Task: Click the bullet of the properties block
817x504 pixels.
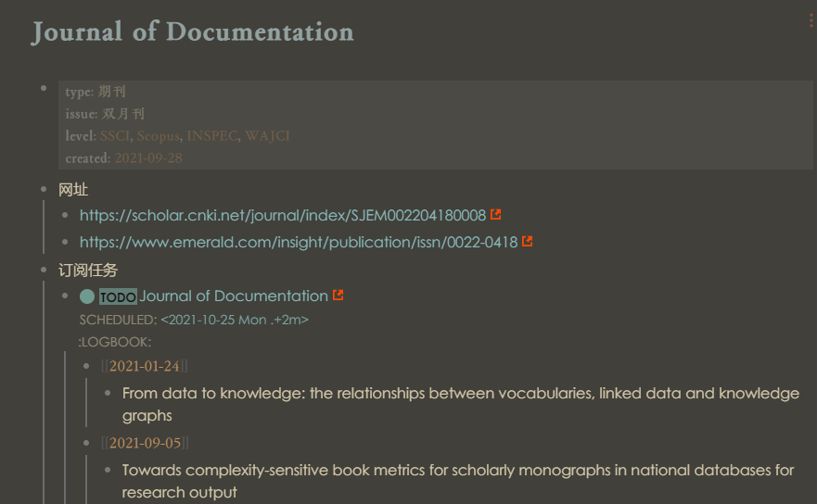Action: (x=44, y=89)
